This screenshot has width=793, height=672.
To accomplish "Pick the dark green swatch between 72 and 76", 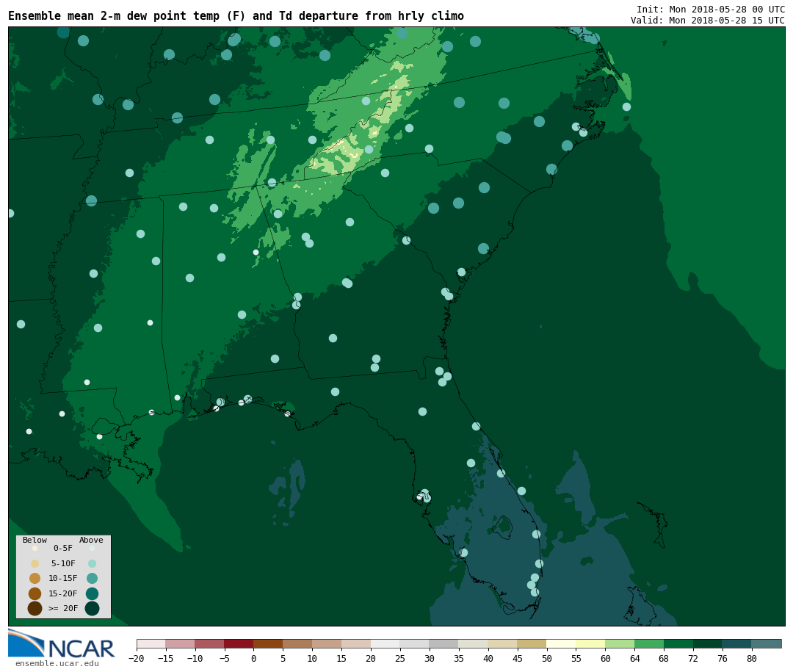I will coord(708,643).
